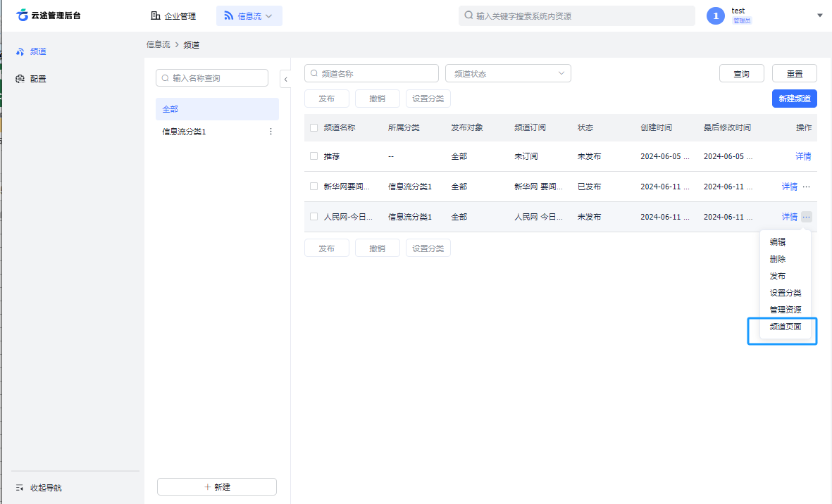Select 频道 in the left sidebar
The height and width of the screenshot is (504, 832).
(x=31, y=51)
